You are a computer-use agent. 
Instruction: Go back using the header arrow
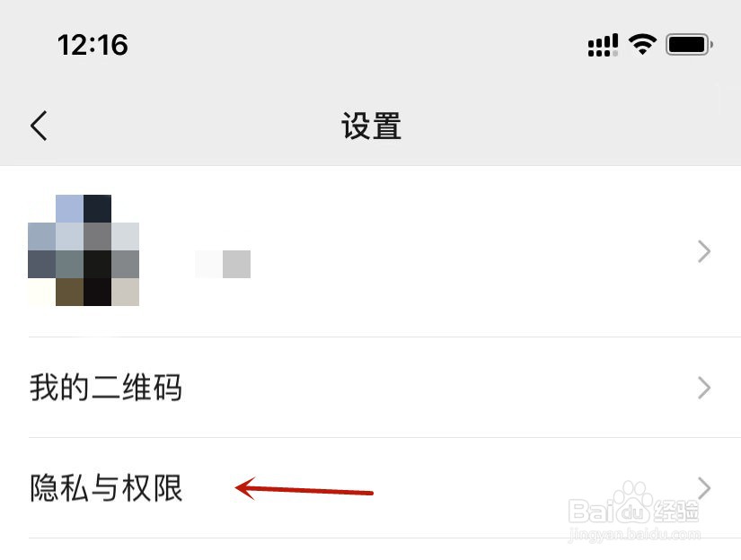click(x=39, y=126)
